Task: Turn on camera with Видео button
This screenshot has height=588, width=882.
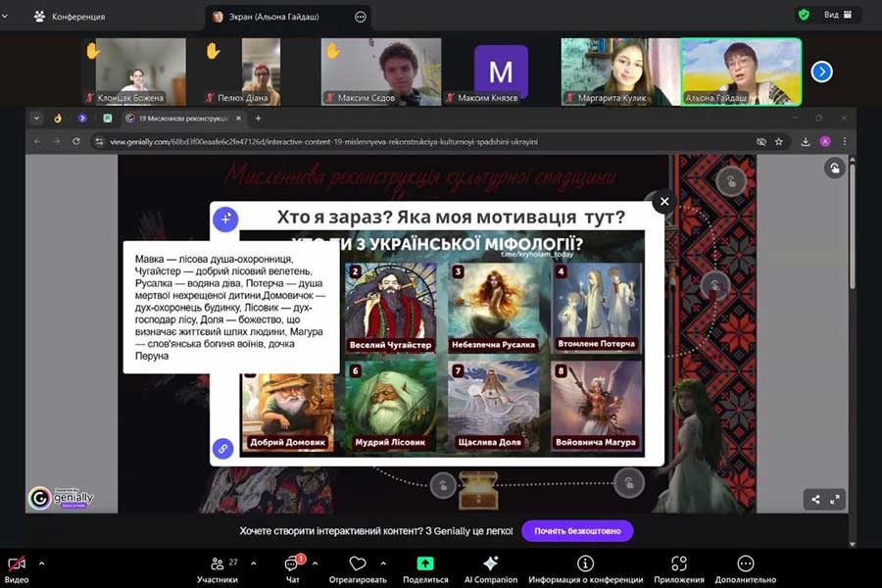Action: tap(17, 565)
